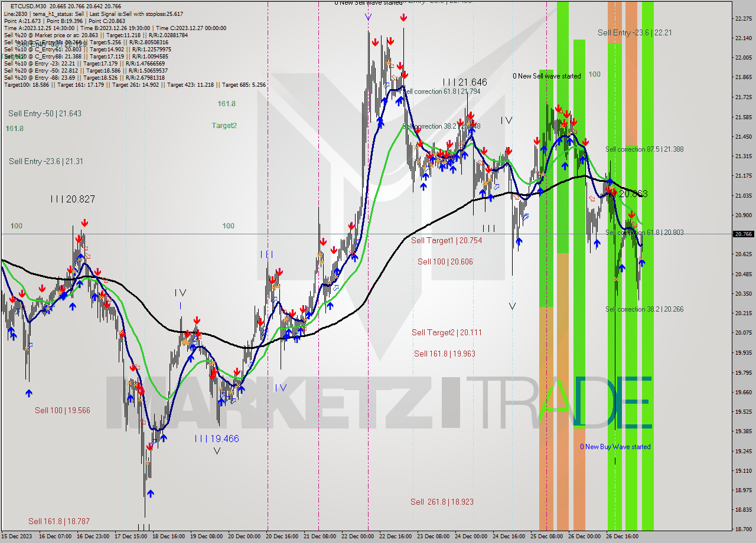Click the 'Target100: 18.586' summary line

(x=135, y=84)
